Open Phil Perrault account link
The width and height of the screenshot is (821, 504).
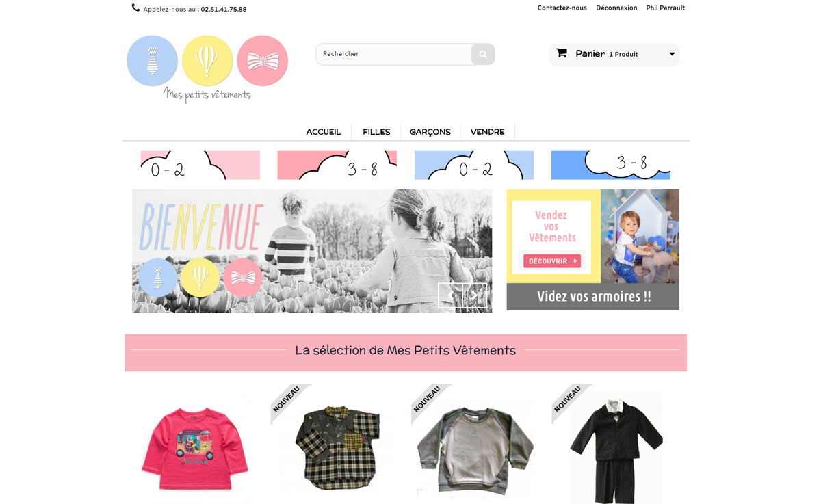coord(665,8)
